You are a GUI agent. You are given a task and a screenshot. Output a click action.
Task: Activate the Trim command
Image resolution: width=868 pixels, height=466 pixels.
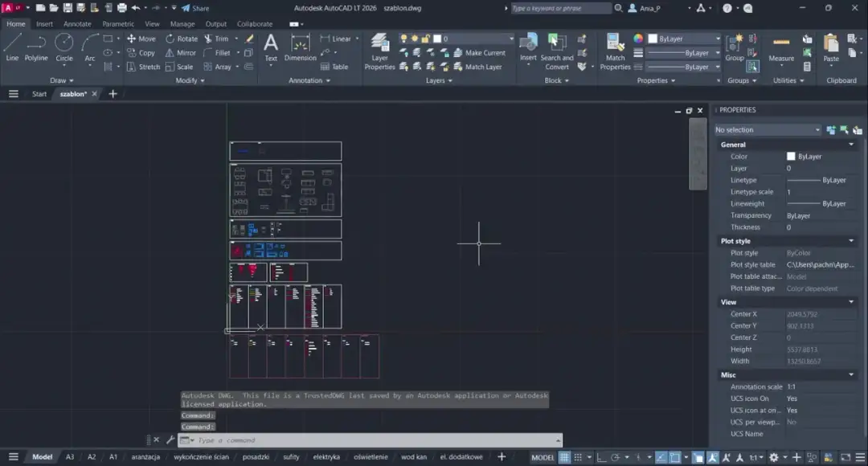(220, 38)
